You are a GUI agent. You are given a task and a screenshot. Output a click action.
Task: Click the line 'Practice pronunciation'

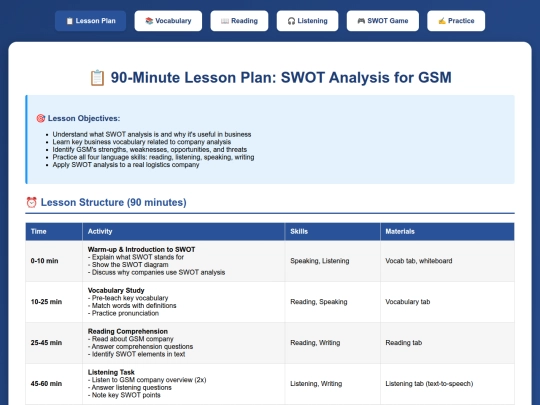[123, 313]
